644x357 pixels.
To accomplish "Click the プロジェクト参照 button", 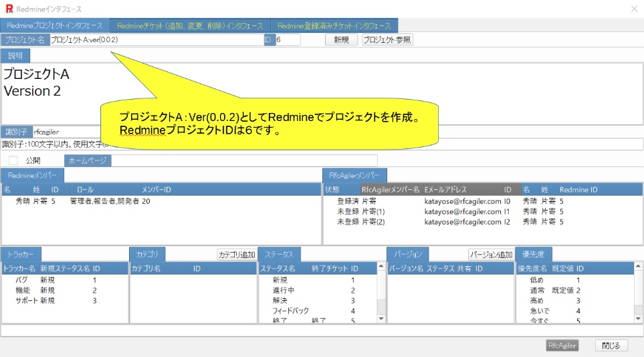I will coord(387,40).
